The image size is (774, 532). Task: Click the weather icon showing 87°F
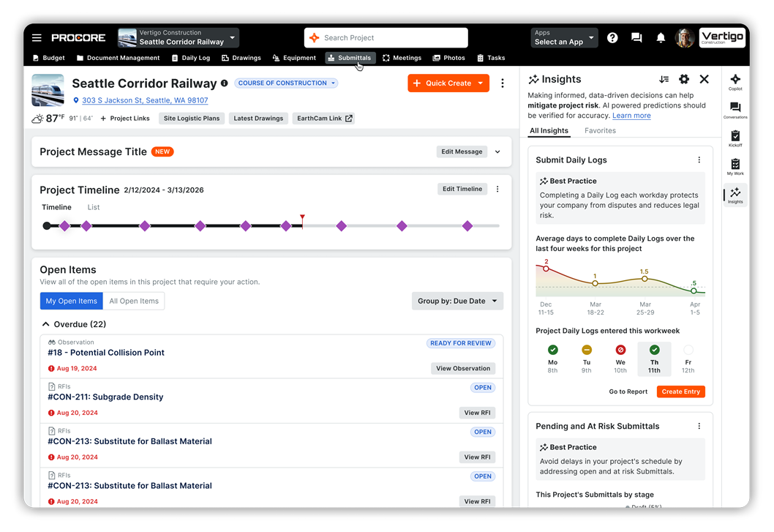[37, 119]
